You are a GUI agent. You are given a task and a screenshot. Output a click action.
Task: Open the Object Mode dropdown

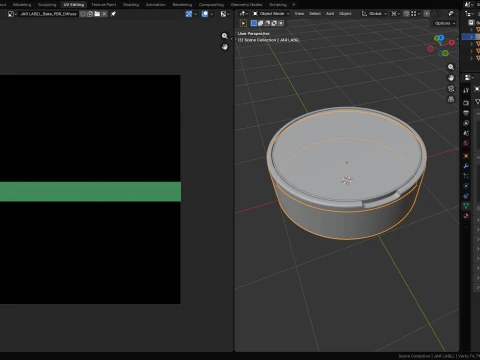pos(271,14)
